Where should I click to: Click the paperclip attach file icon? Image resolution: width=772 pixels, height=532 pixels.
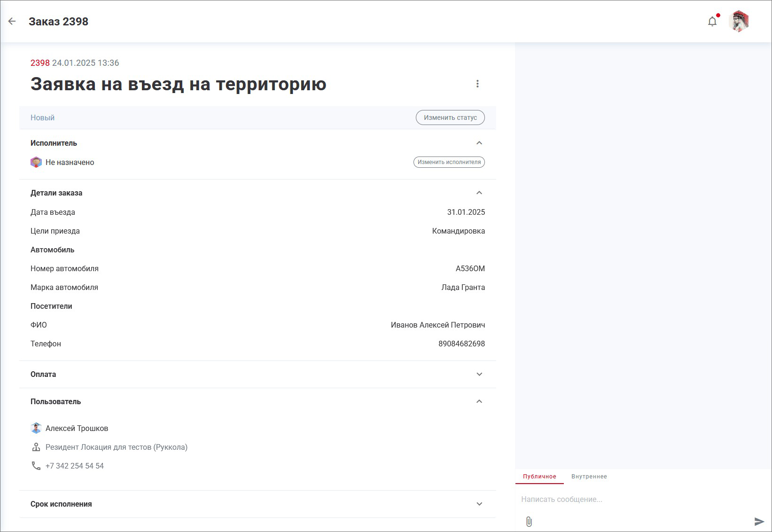point(529,522)
